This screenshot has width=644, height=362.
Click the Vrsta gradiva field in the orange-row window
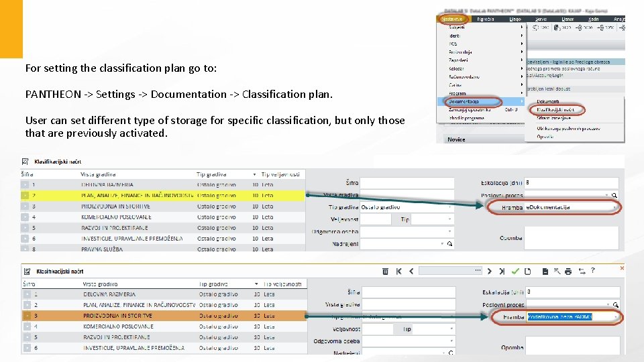[x=409, y=304]
